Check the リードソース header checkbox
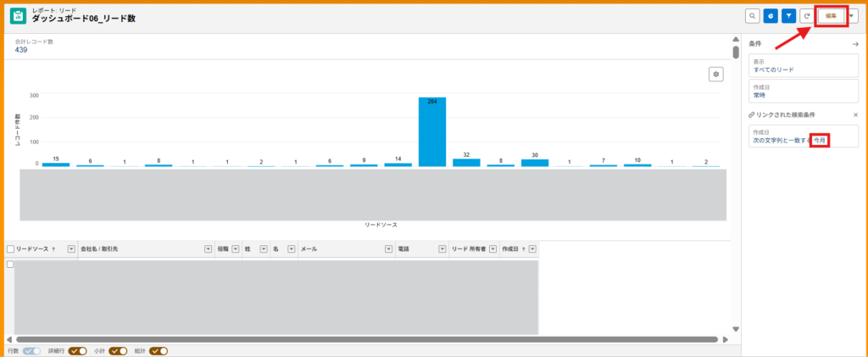 (10, 249)
